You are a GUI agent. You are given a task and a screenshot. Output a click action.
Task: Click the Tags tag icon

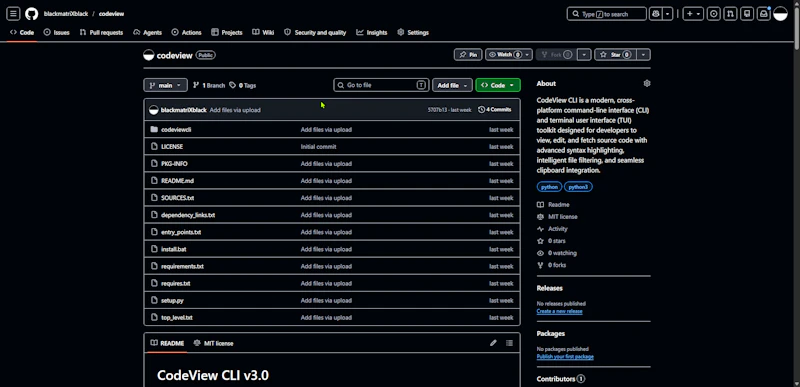pos(233,85)
